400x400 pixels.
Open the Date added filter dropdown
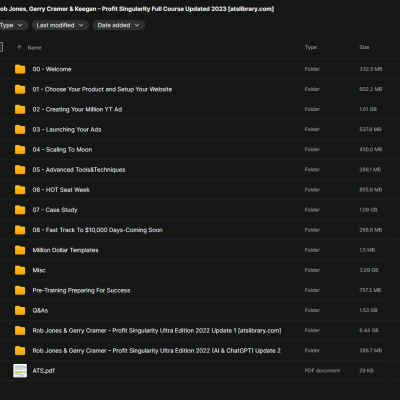pos(119,25)
